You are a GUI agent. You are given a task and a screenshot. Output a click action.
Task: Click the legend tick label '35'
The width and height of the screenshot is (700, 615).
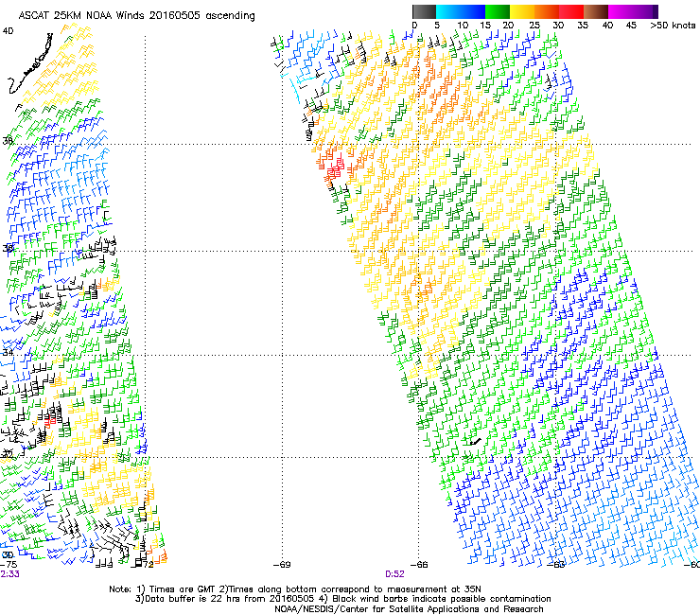[x=583, y=26]
